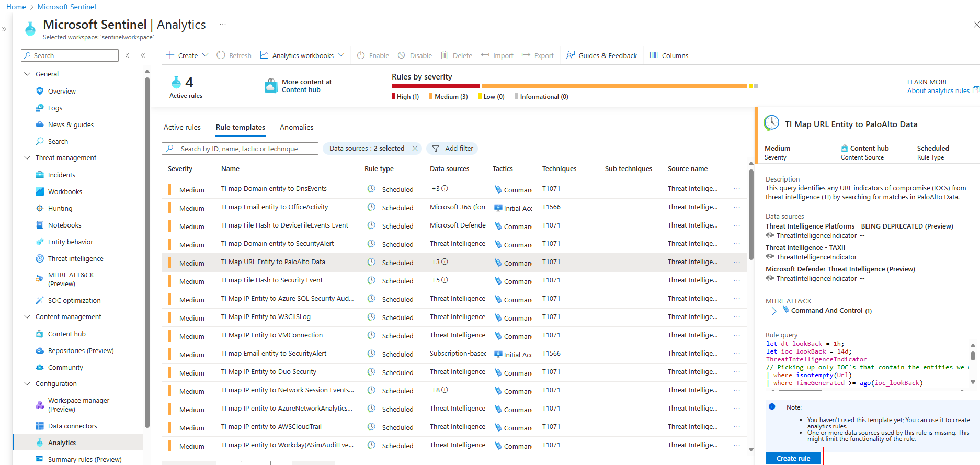Open Content hub in sidebar
Screen dimensions: 980x465
tap(66, 334)
